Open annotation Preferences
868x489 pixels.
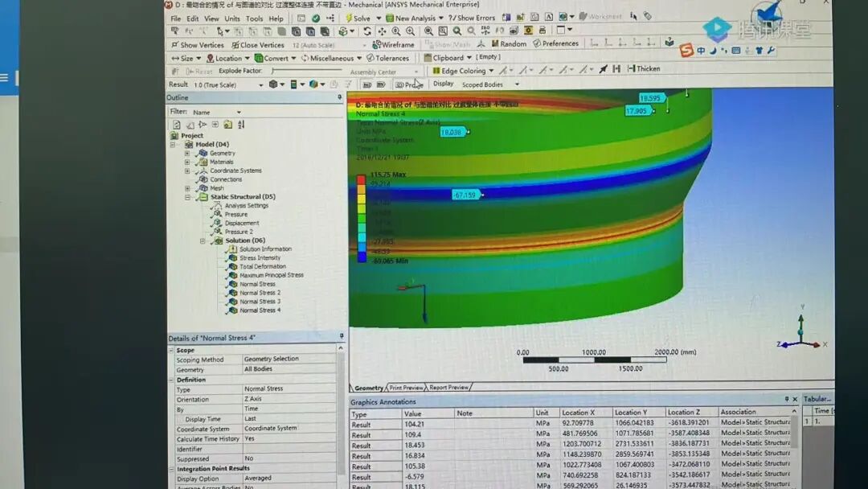coord(556,43)
